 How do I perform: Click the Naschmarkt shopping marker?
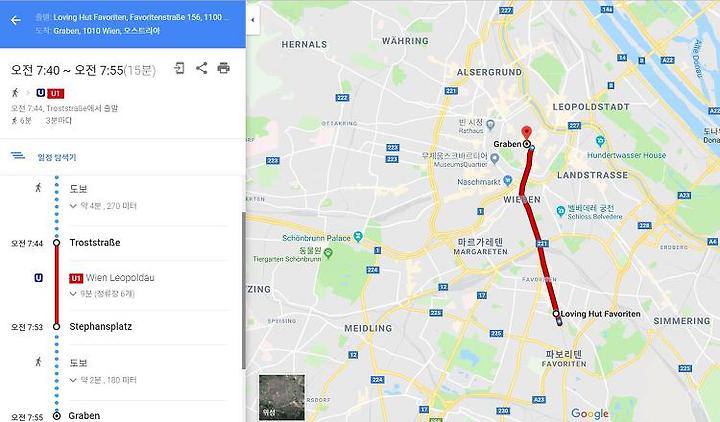507,180
